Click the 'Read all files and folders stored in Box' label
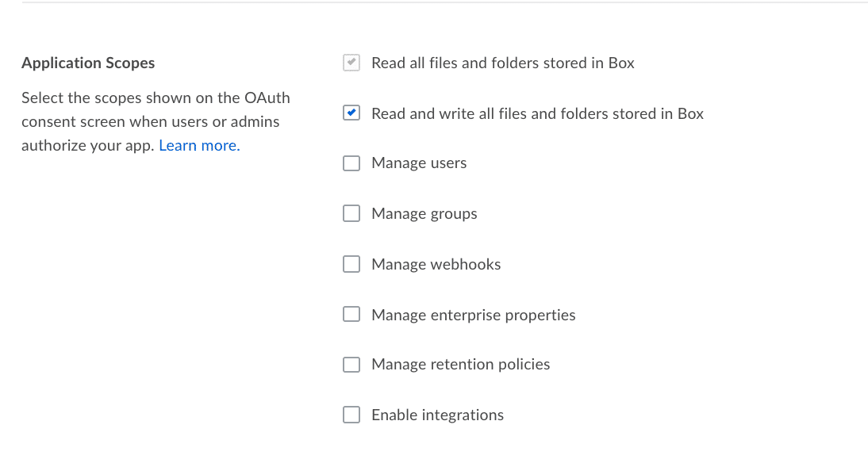The image size is (868, 463). click(503, 63)
